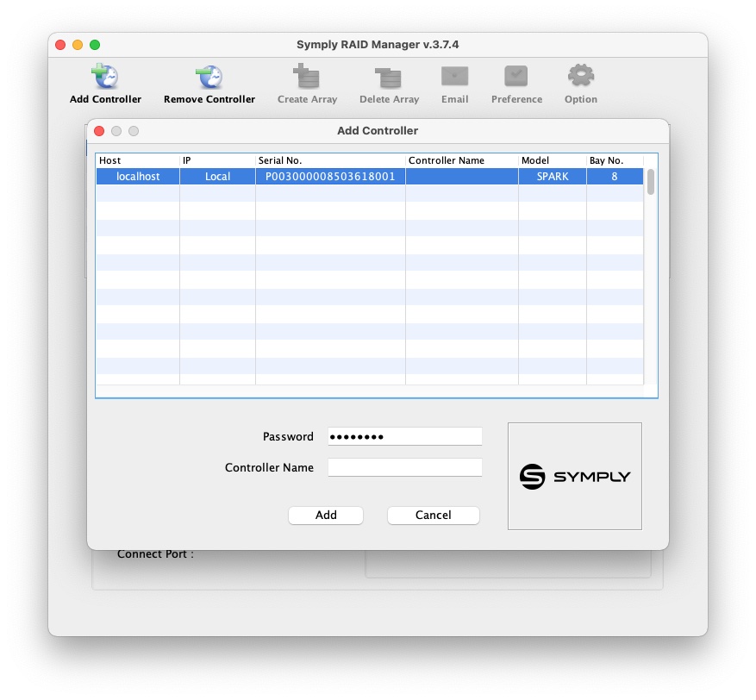This screenshot has height=700, width=756.
Task: Open the Preference toolbar icon
Action: coord(515,76)
